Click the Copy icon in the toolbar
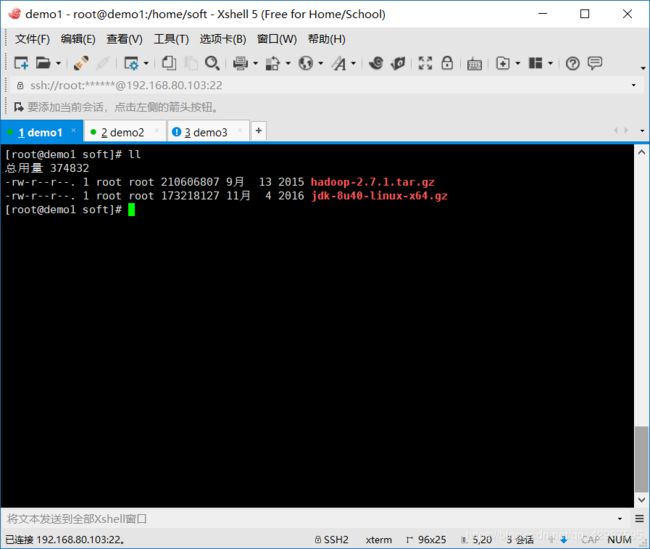Viewport: 650px width, 549px height. pos(169,63)
